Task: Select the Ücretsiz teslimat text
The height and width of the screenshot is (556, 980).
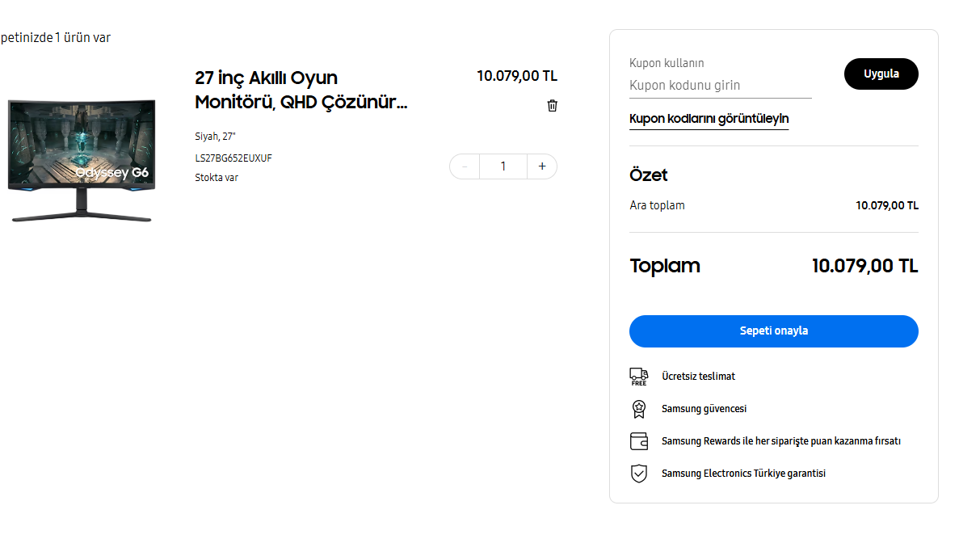Action: (698, 377)
